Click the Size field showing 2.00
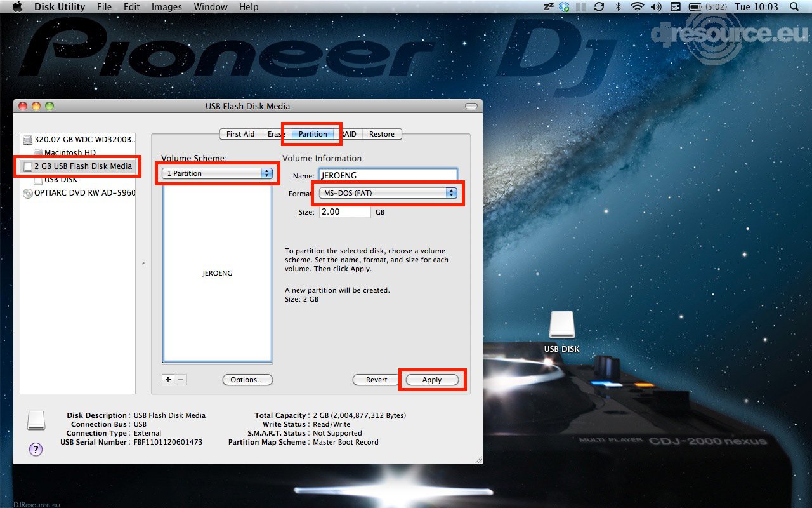Viewport: 812px width, 508px height. 344,212
